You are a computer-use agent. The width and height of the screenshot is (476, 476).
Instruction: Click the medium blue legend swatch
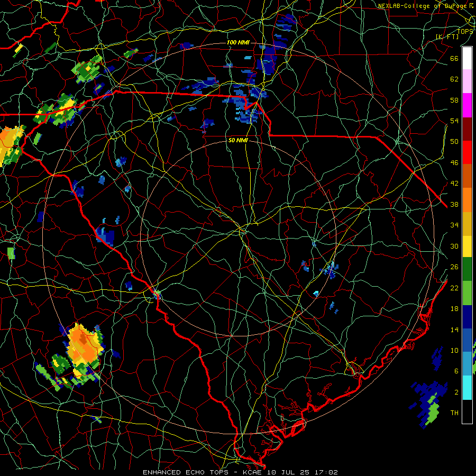coord(467,340)
